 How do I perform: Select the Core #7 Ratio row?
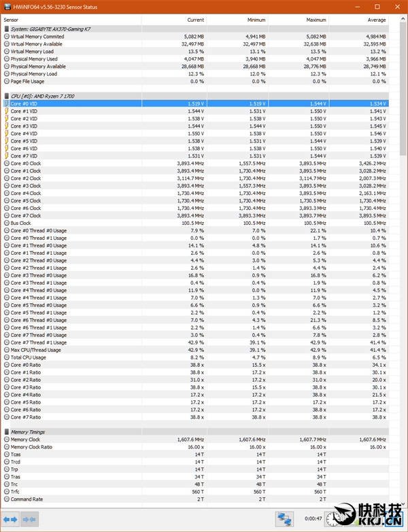coord(195,417)
